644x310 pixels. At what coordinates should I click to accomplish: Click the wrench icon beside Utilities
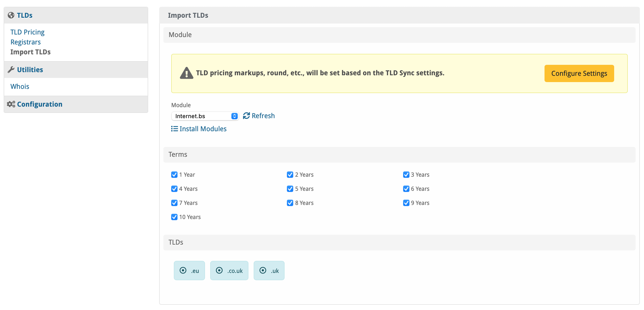(x=11, y=70)
